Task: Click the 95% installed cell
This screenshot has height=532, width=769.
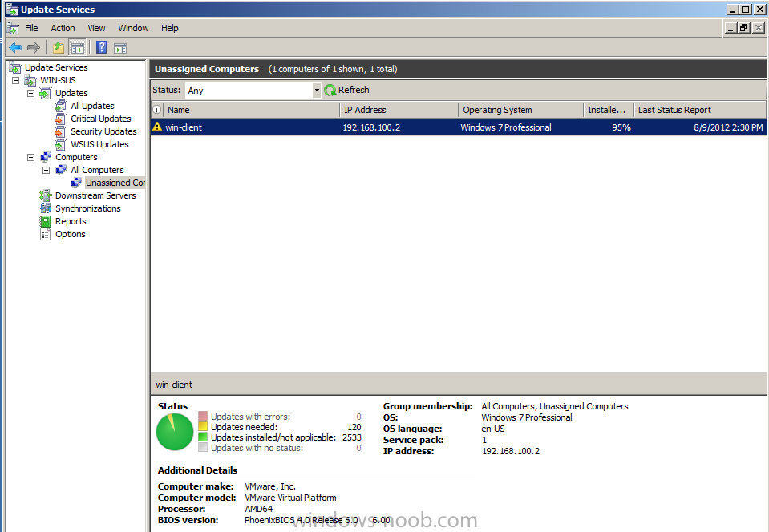Action: [x=621, y=127]
